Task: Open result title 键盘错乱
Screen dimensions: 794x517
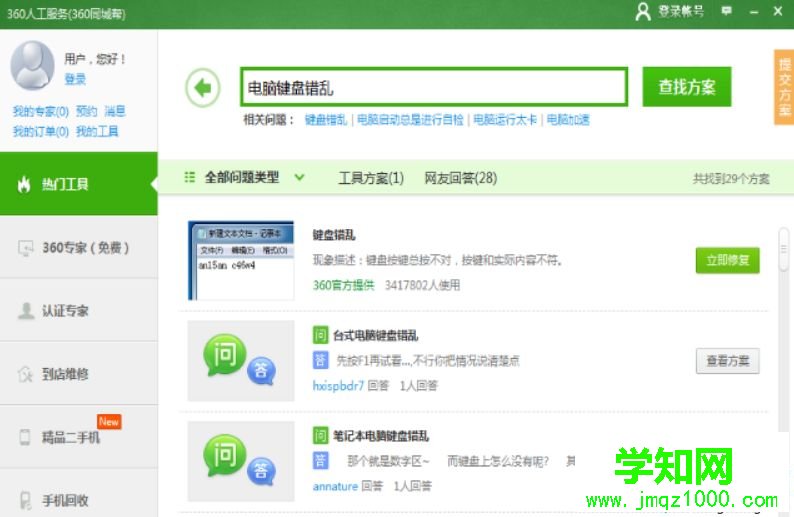Action: [334, 235]
